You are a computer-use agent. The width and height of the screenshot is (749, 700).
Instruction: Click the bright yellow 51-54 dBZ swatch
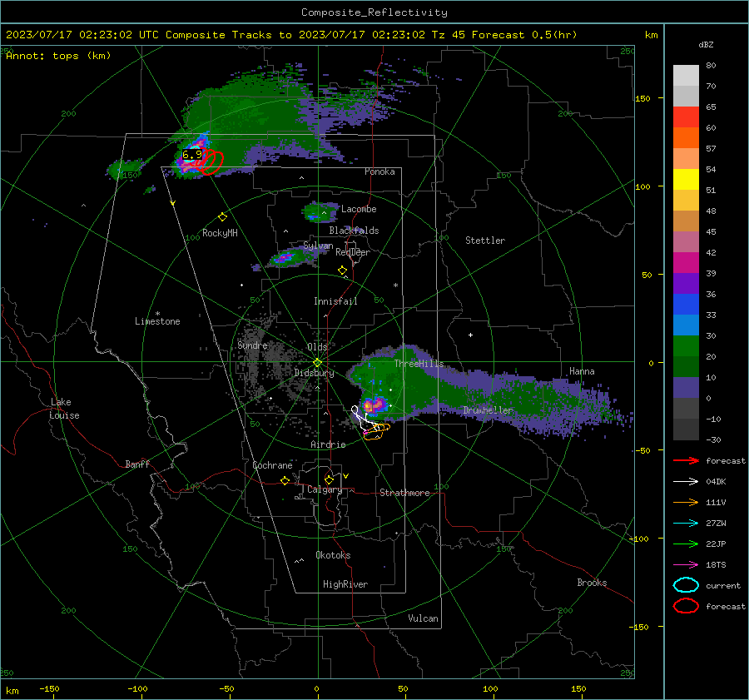pyautogui.click(x=686, y=180)
